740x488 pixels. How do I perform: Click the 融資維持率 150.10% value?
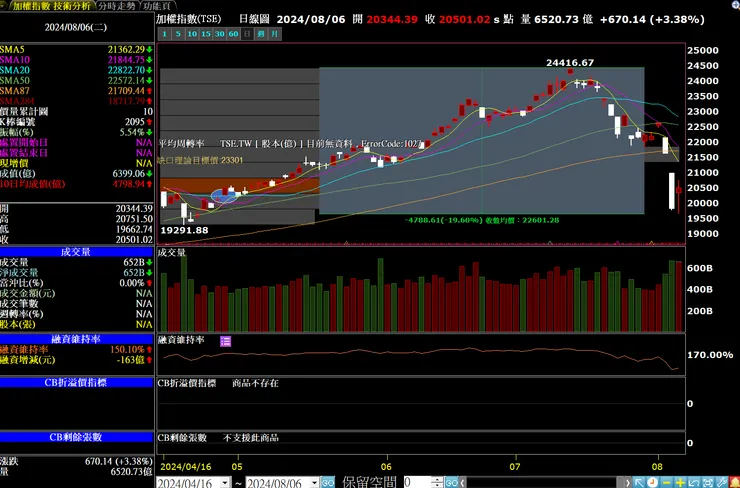click(127, 350)
